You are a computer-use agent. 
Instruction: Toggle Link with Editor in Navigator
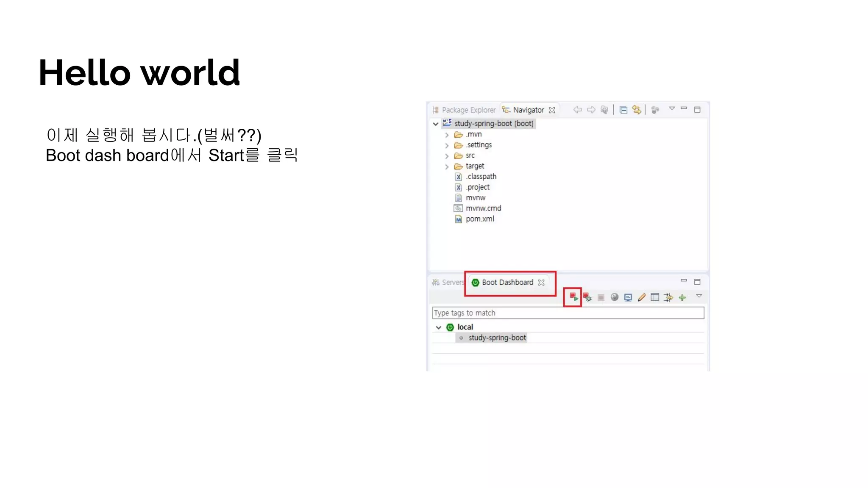pyautogui.click(x=636, y=110)
